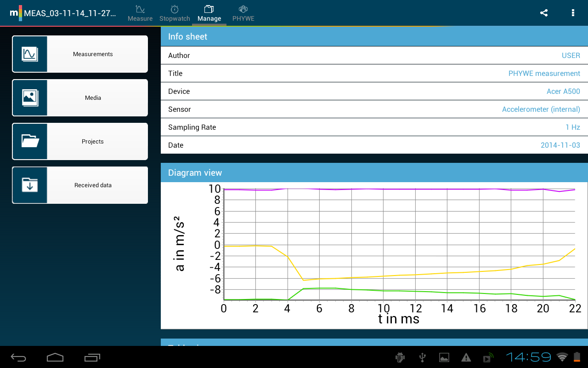
Task: Edit the Author value USER
Action: 571,56
